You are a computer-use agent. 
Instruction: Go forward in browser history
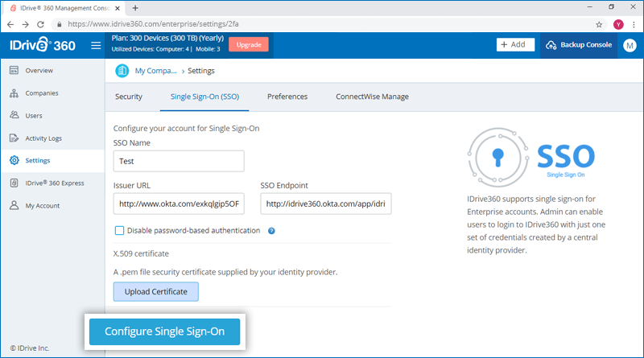(x=26, y=25)
